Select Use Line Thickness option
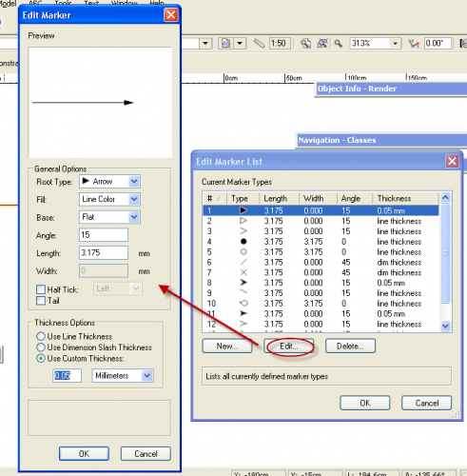The height and width of the screenshot is (476, 467). click(x=41, y=336)
